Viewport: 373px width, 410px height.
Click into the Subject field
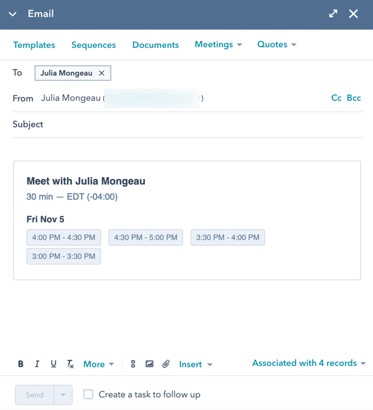click(x=188, y=124)
